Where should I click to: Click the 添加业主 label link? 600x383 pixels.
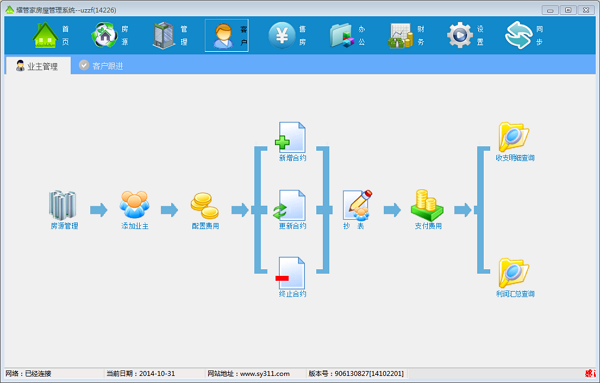point(135,226)
